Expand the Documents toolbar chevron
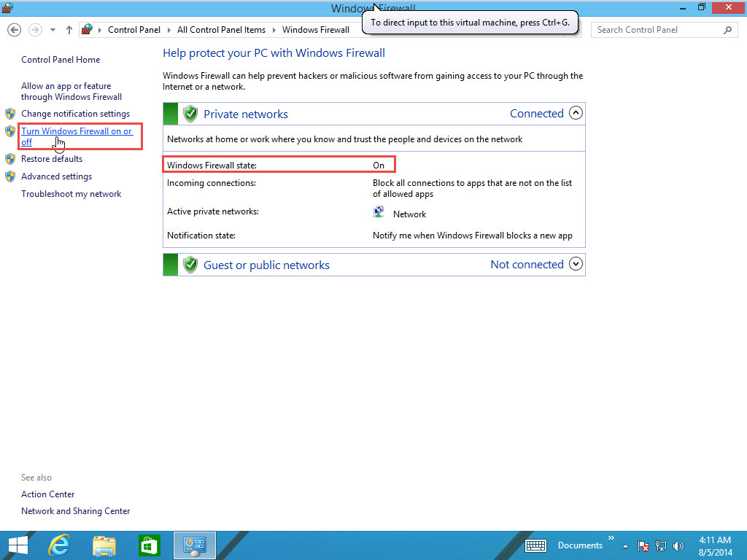 611,538
